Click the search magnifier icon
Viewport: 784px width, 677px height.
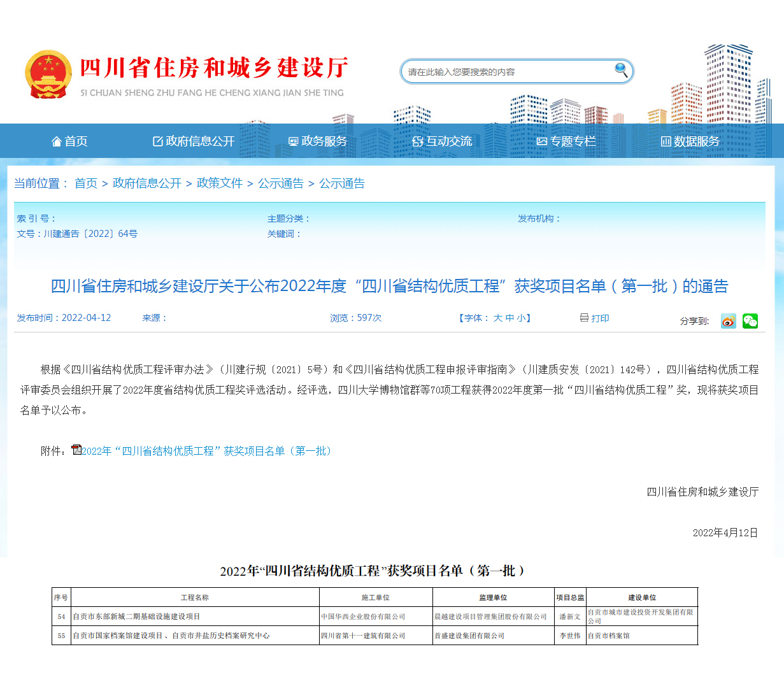pos(621,70)
